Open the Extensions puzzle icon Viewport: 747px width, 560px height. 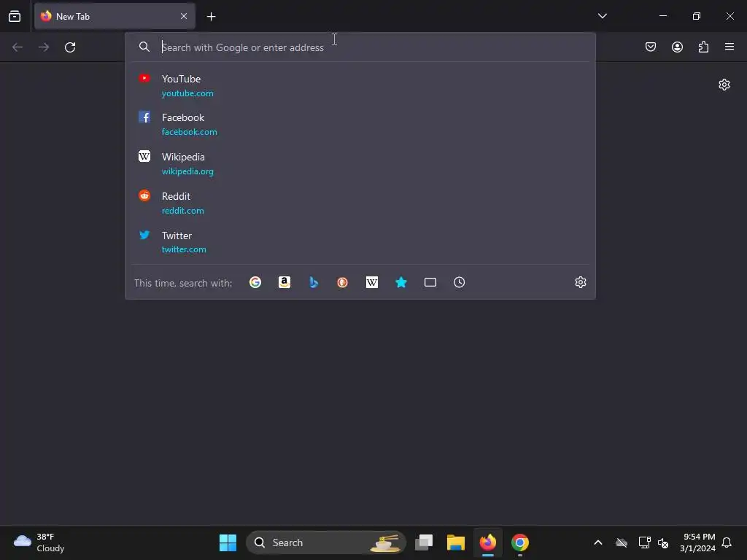[x=703, y=47]
